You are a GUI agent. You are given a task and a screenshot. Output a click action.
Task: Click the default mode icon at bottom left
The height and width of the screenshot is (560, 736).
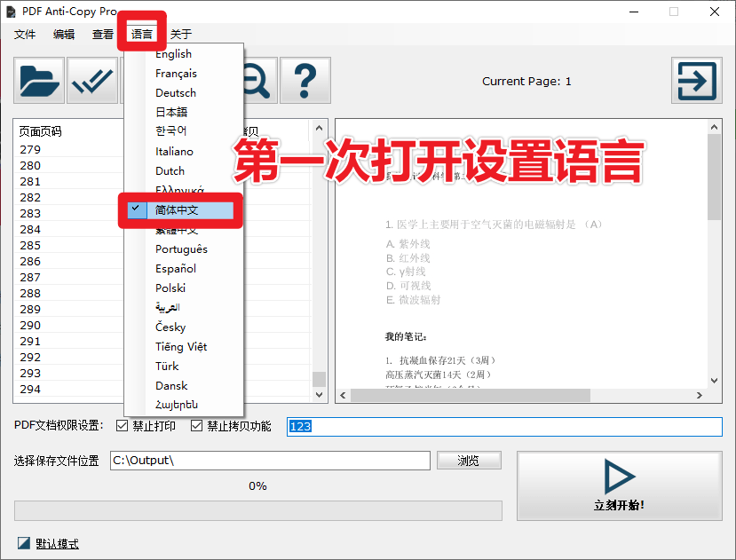pos(24,543)
